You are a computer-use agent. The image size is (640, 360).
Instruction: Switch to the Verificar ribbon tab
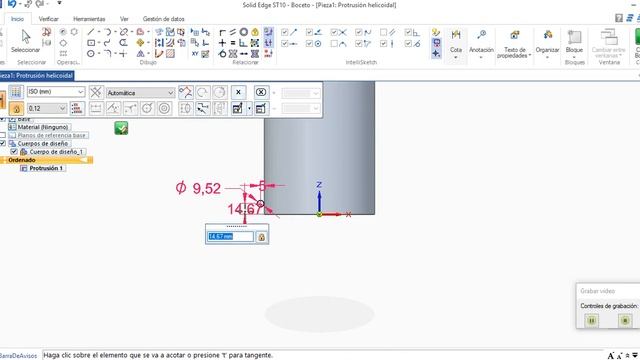click(49, 19)
